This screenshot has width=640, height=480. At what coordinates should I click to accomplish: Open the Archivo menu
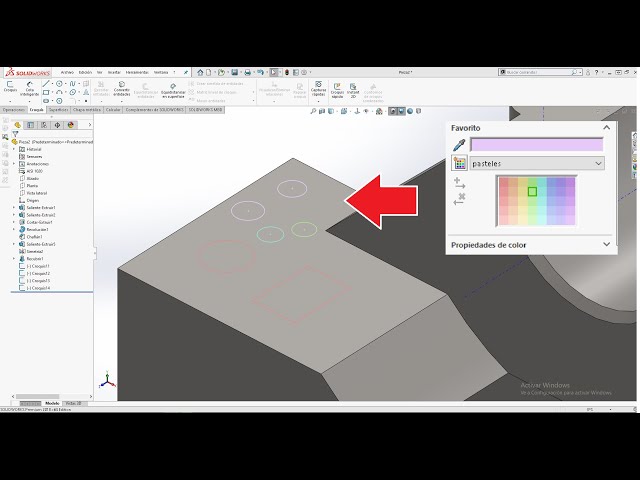(67, 72)
